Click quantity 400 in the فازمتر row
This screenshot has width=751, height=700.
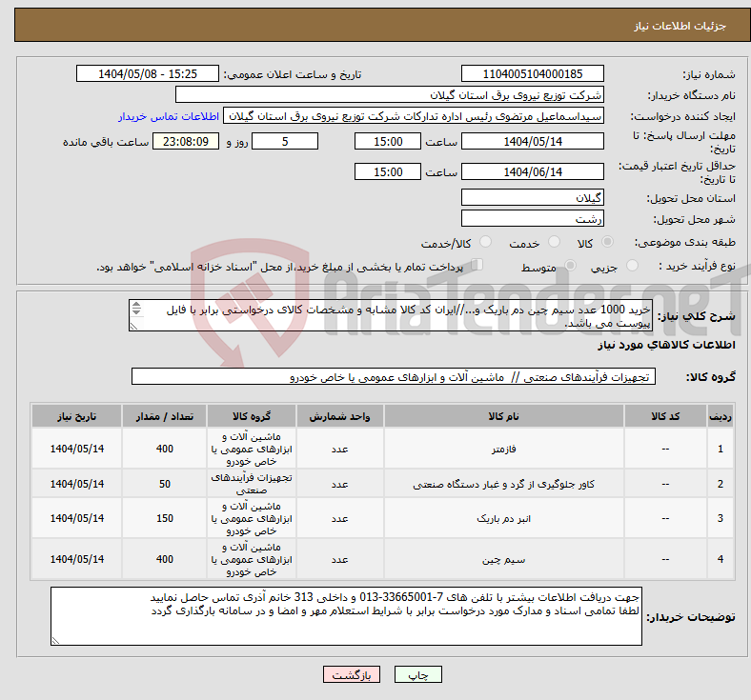(164, 450)
